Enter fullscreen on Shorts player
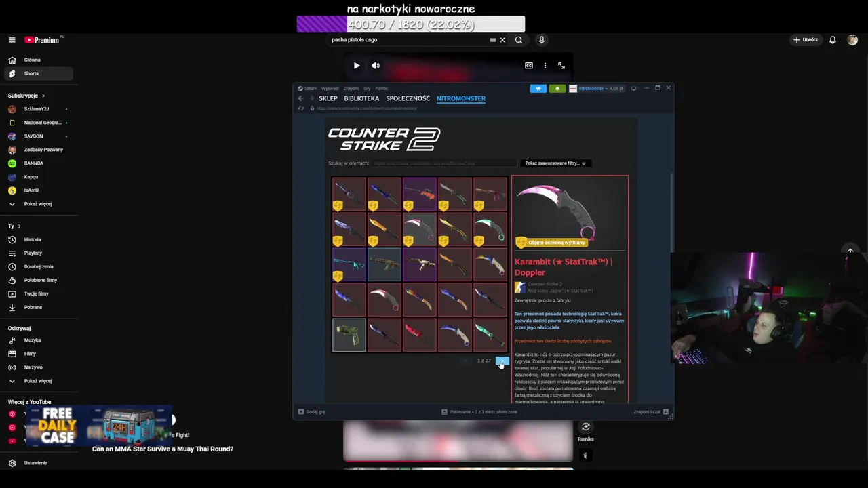 [561, 66]
